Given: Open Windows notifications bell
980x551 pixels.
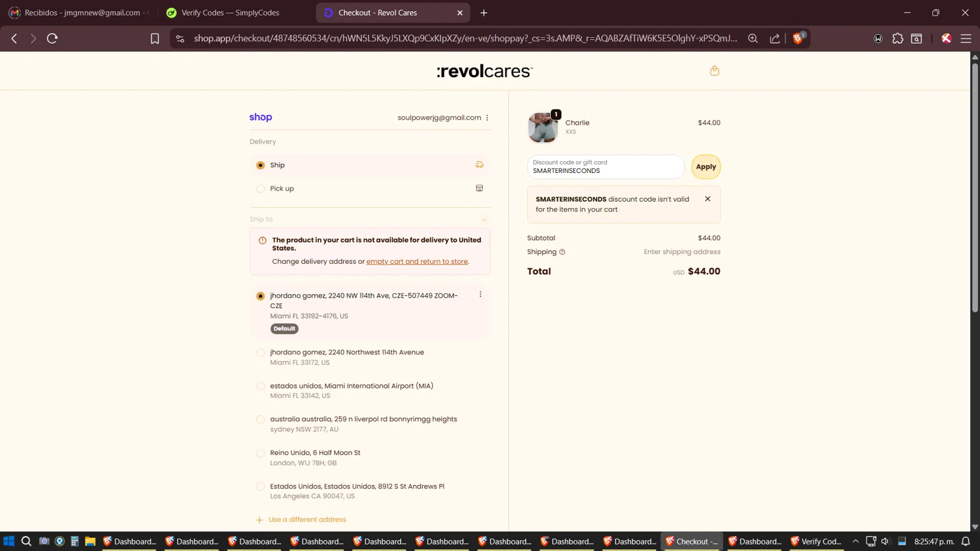Looking at the screenshot, I should coord(966,541).
